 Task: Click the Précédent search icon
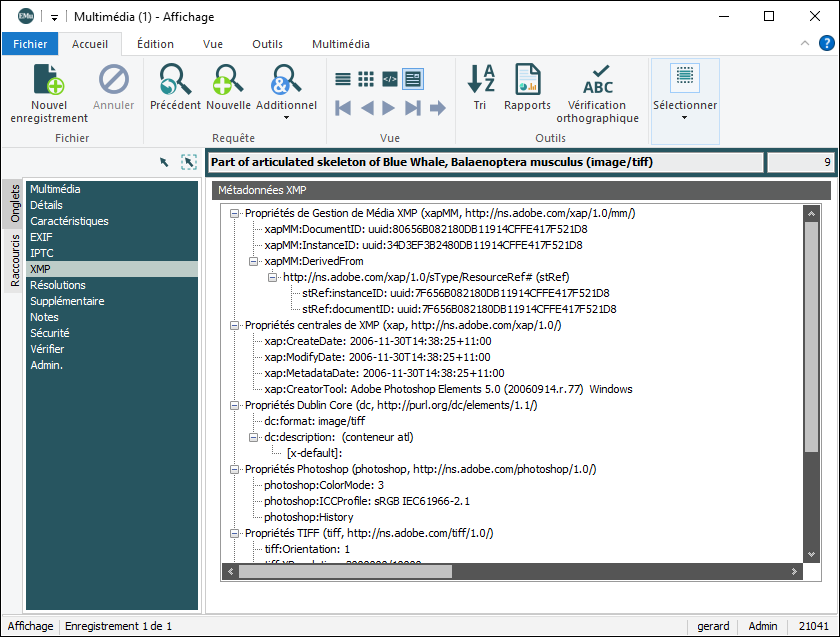tap(175, 80)
